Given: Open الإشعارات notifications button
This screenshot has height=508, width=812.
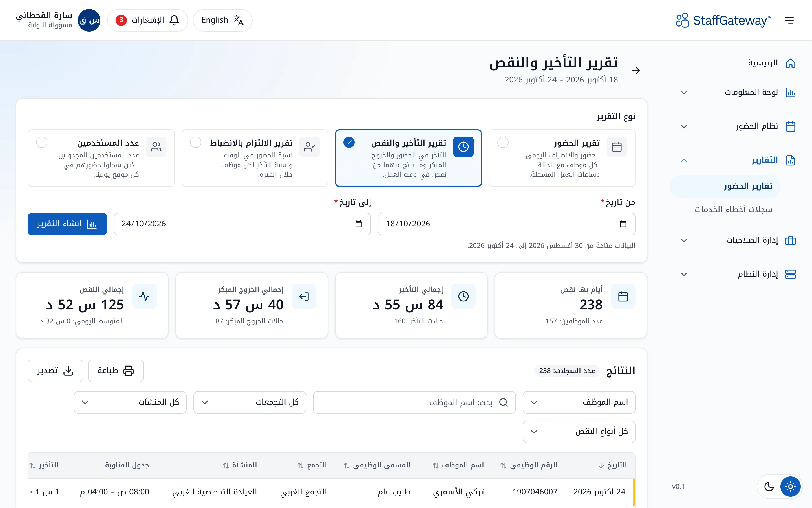Looking at the screenshot, I should 148,20.
